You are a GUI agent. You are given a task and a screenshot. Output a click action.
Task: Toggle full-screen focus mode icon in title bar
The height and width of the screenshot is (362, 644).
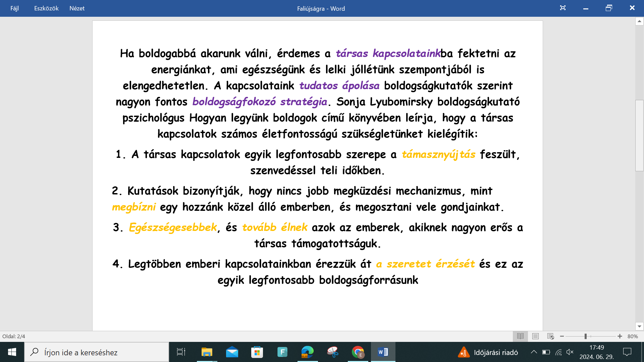pyautogui.click(x=563, y=8)
